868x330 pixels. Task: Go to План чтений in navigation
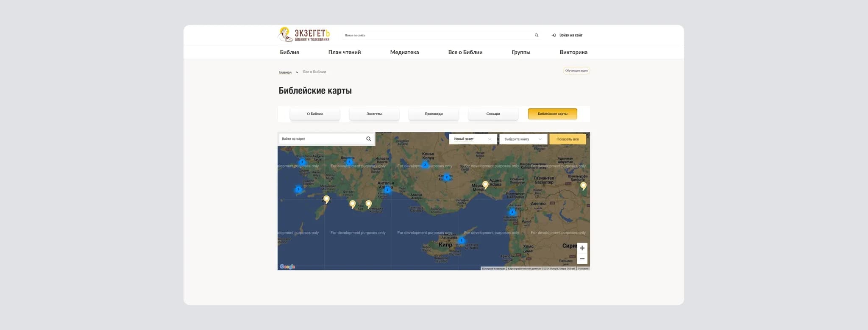344,52
